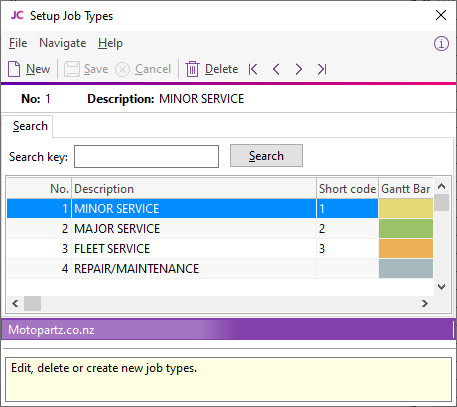The image size is (457, 407).
Task: Open the File menu
Action: (x=18, y=43)
